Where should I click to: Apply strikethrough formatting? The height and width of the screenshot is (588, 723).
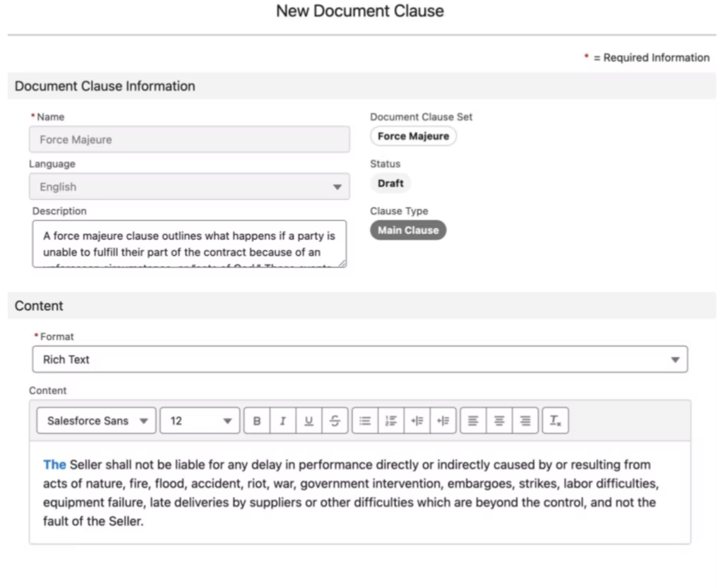(x=334, y=421)
